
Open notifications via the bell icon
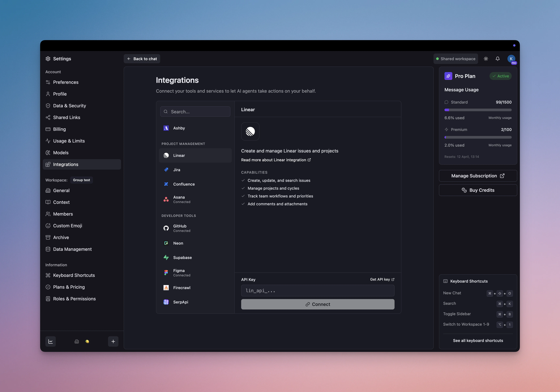click(498, 59)
